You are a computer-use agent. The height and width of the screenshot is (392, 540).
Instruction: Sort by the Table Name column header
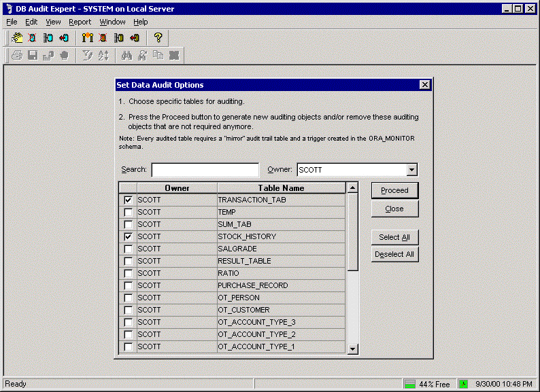click(x=281, y=188)
